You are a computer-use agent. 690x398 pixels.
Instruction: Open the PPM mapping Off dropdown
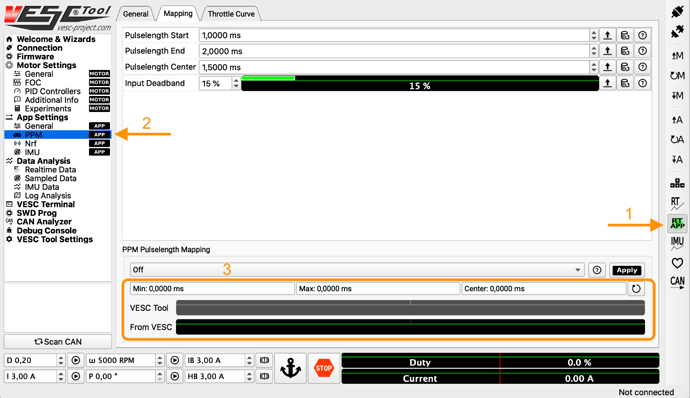coord(357,270)
